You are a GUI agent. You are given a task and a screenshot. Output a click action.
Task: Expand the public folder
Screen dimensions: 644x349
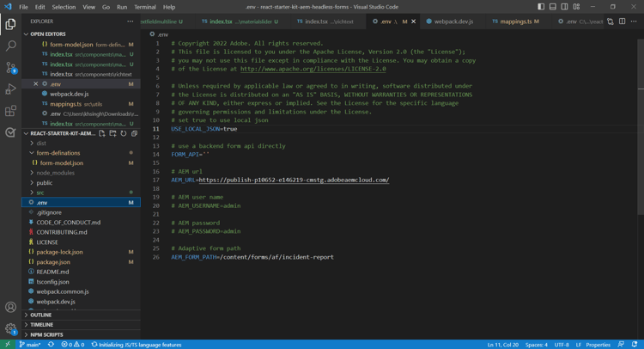click(x=81, y=182)
